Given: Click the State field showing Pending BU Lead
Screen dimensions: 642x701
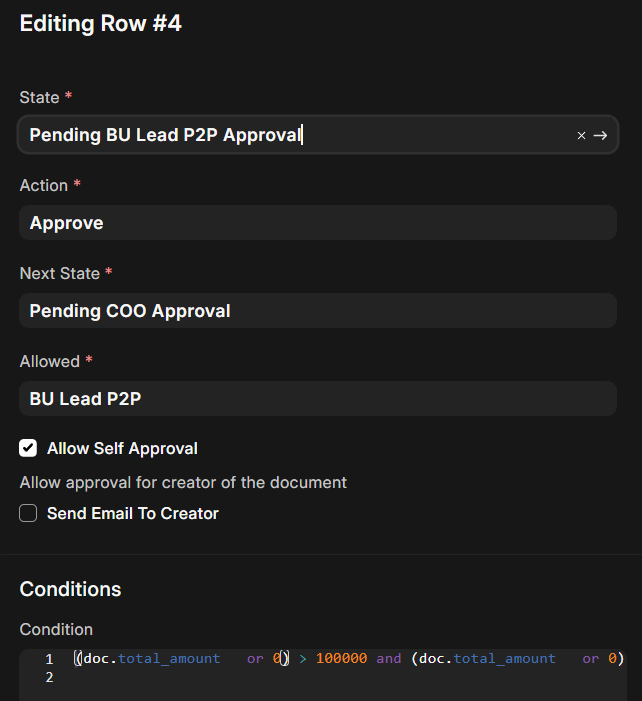Looking at the screenshot, I should click(x=290, y=135).
